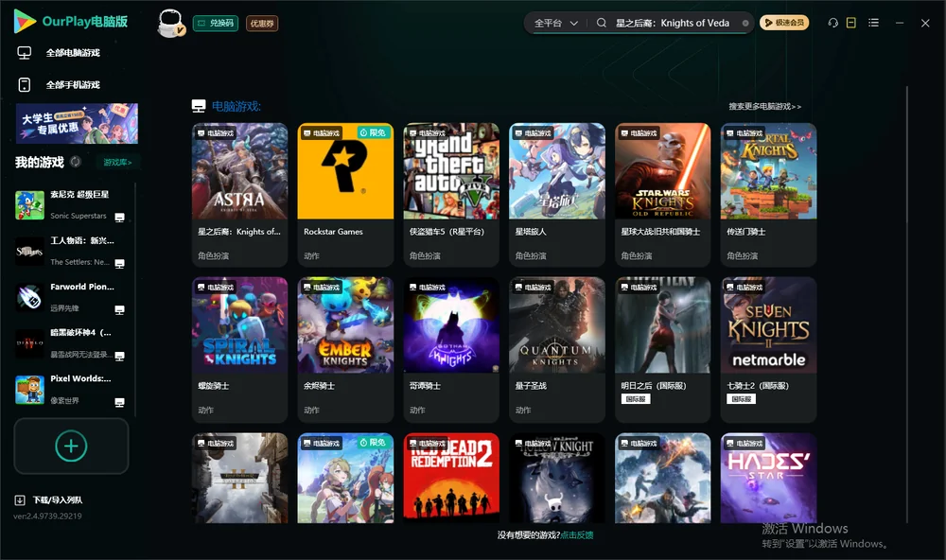Select the ASTRA Knights of Veda game card
Image resolution: width=946 pixels, height=560 pixels.
pyautogui.click(x=240, y=194)
